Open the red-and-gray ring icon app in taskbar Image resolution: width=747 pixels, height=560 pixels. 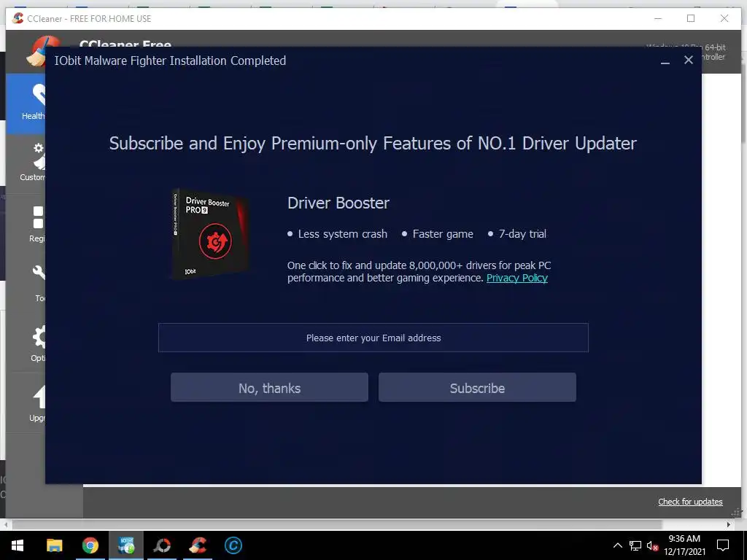click(x=162, y=545)
